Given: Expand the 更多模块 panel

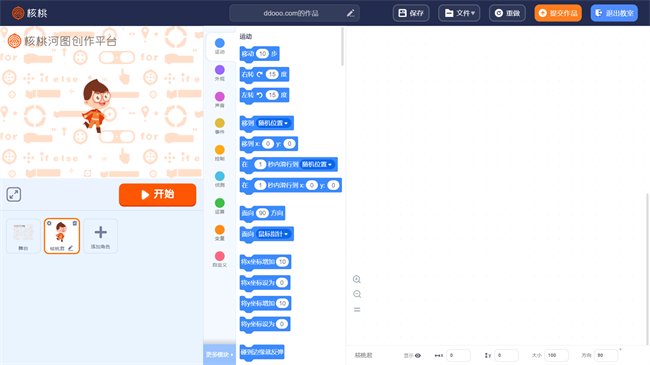Looking at the screenshot, I should (x=219, y=355).
